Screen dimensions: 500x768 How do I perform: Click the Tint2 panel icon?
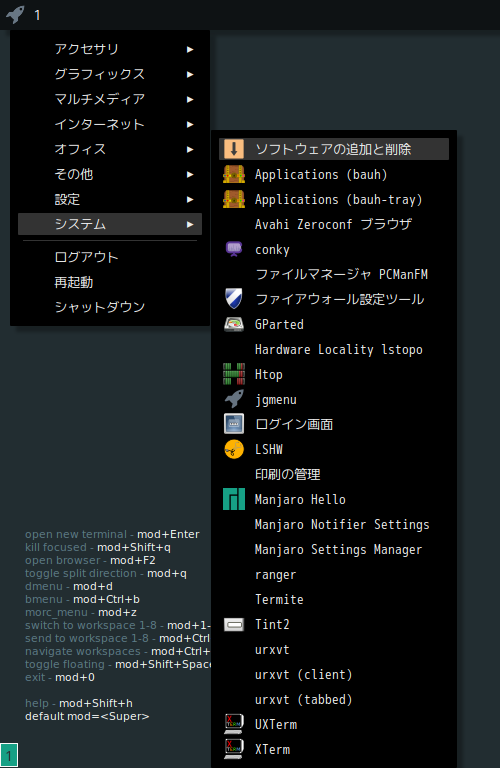tap(234, 624)
